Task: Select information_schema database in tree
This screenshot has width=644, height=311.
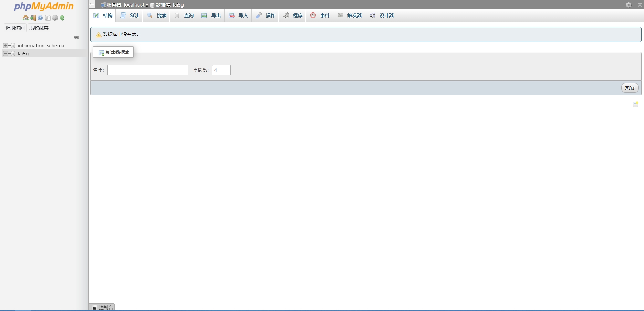Action: [x=41, y=46]
